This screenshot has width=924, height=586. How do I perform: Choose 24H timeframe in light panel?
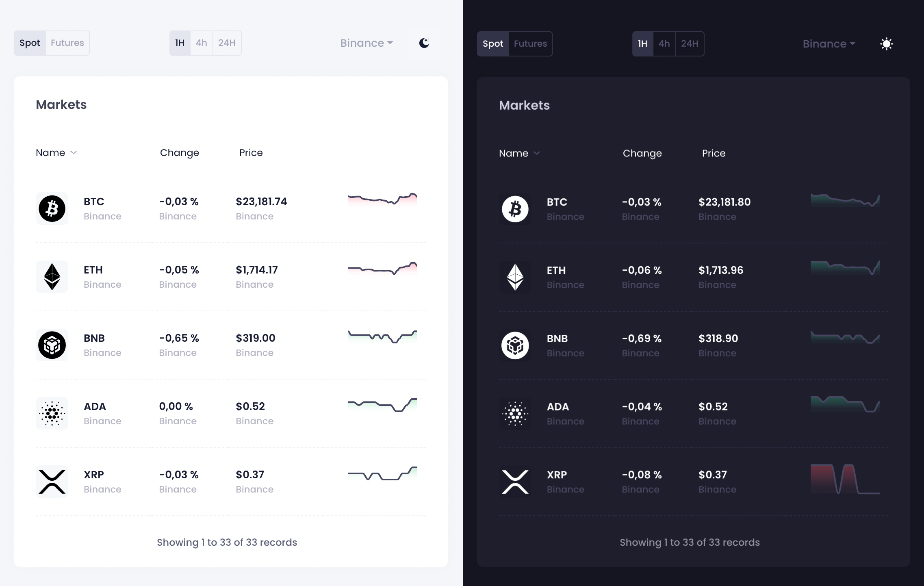(x=227, y=43)
